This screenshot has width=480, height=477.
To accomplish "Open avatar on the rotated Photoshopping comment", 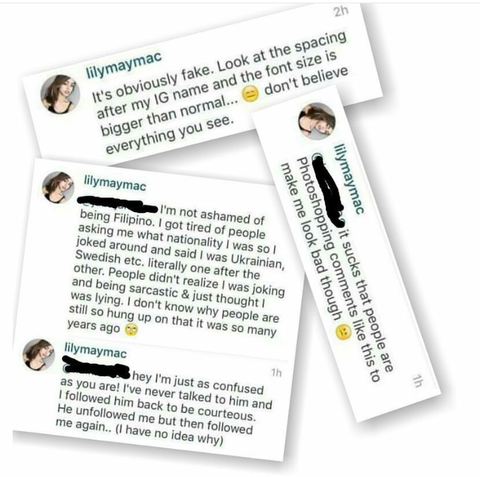I will pyautogui.click(x=317, y=121).
